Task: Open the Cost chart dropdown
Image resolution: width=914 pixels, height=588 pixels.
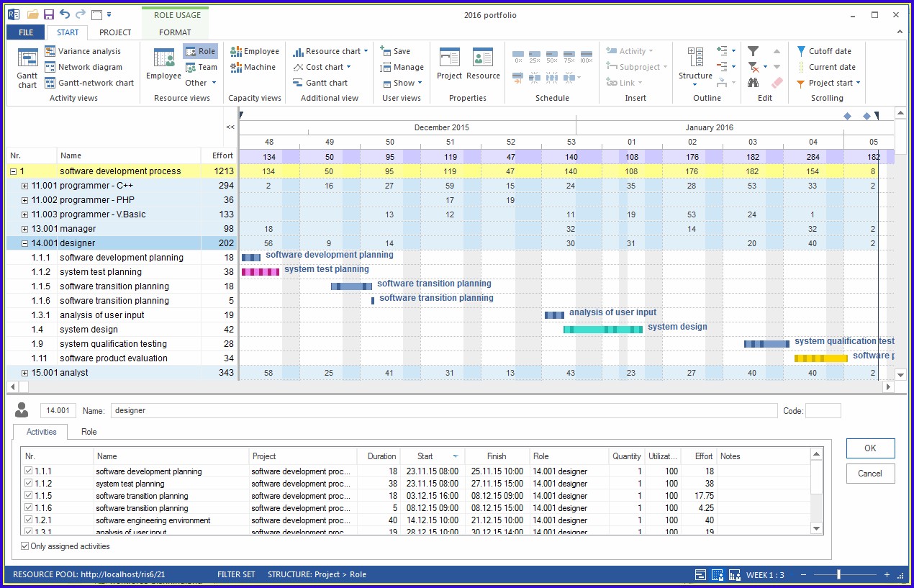Action: click(x=322, y=67)
